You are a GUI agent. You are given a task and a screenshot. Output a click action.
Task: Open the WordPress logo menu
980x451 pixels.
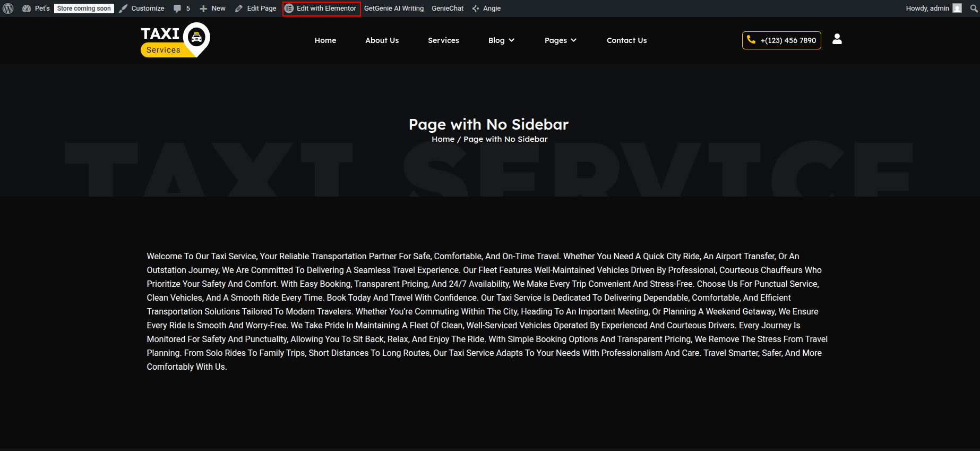pyautogui.click(x=8, y=8)
